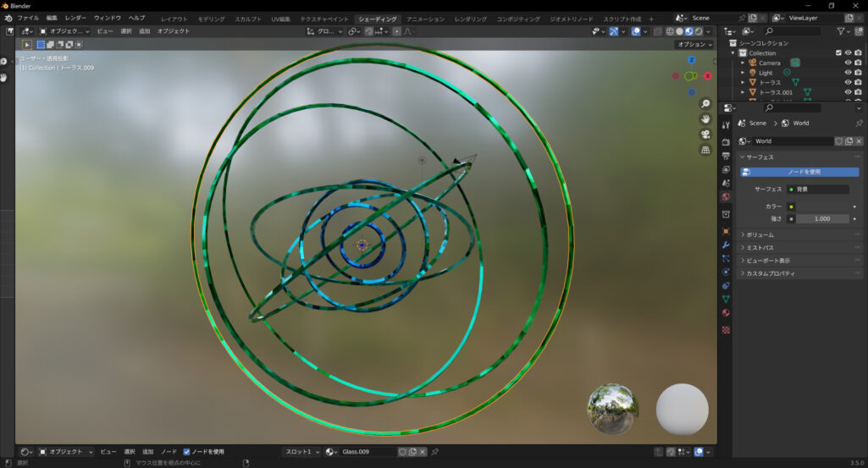Image resolution: width=868 pixels, height=468 pixels.
Task: Open the Texture checkerboard properties tab
Action: pyautogui.click(x=726, y=330)
